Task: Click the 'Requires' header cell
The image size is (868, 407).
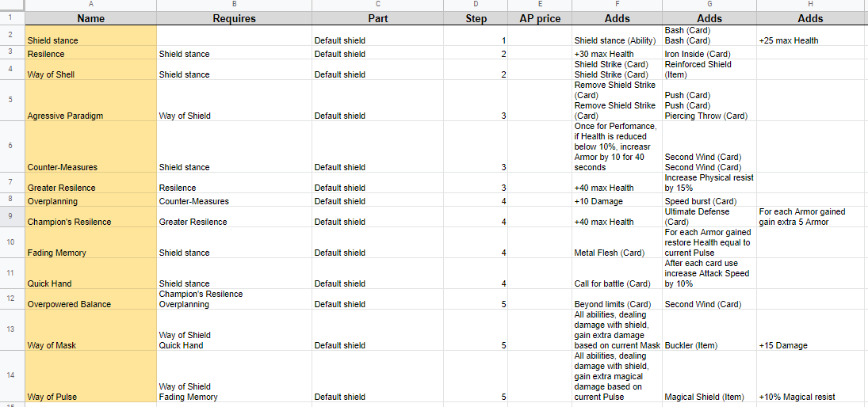Action: (x=234, y=18)
